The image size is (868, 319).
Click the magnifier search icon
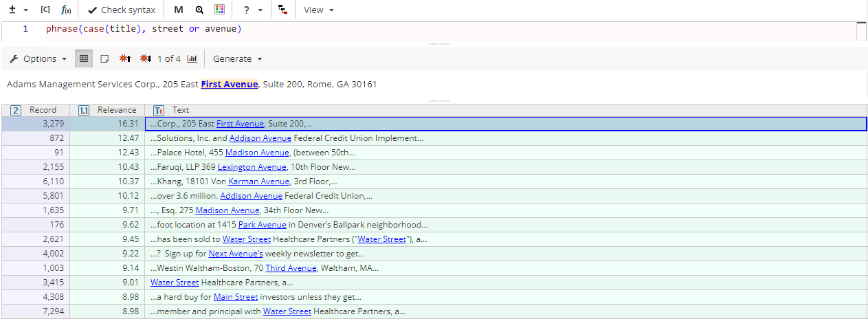point(199,10)
